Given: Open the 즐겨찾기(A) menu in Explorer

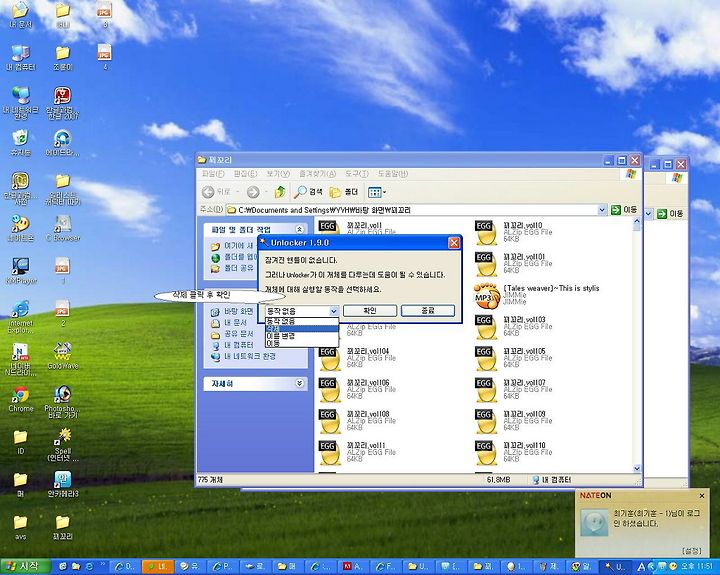Looking at the screenshot, I should coord(317,174).
